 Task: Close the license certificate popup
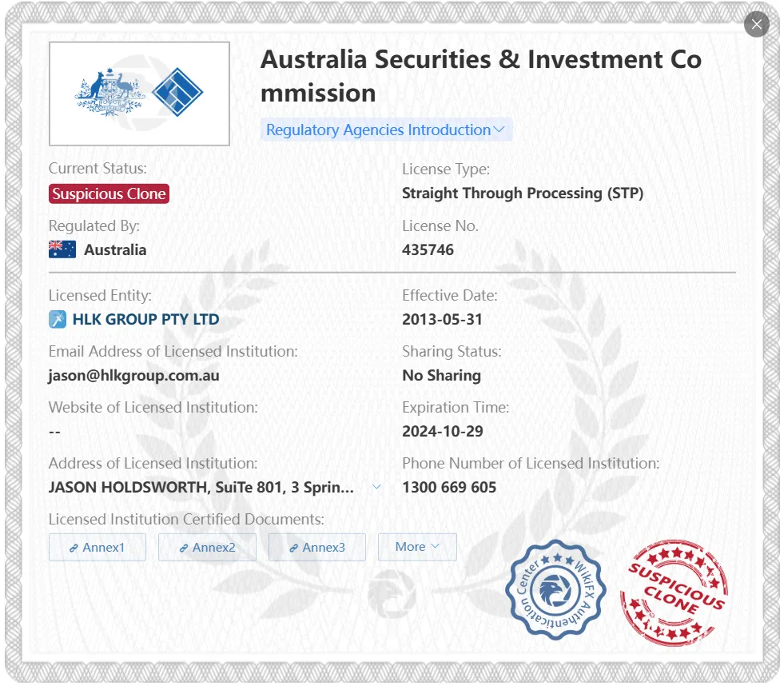(757, 24)
